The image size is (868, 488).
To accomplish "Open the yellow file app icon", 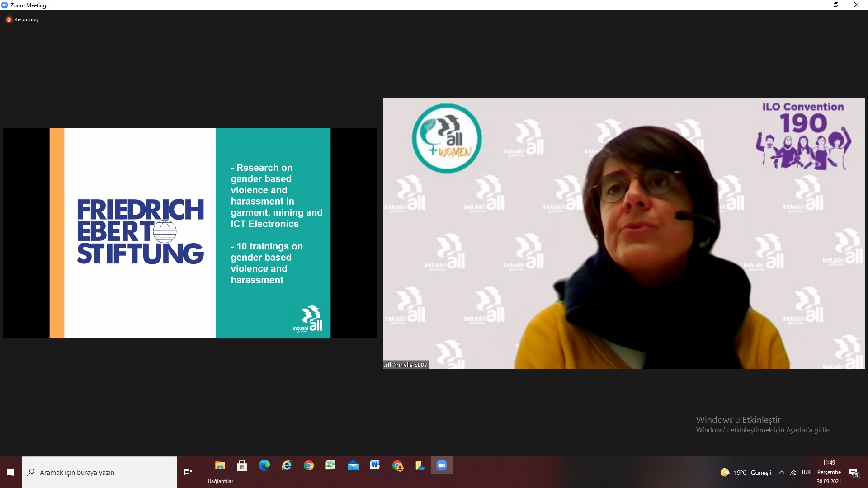I will (x=420, y=466).
